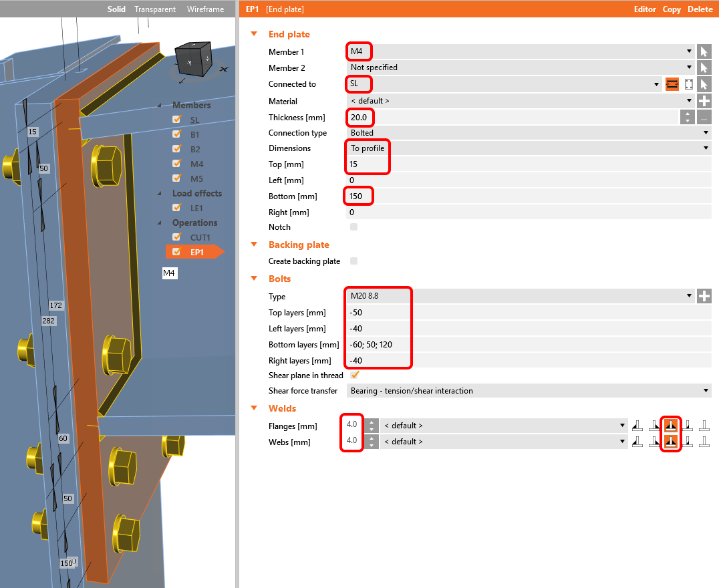
Task: Click the plus icon beside Material
Action: pyautogui.click(x=704, y=101)
